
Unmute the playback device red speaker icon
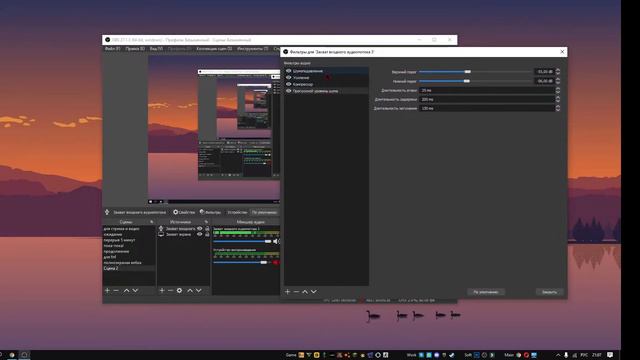point(276,262)
